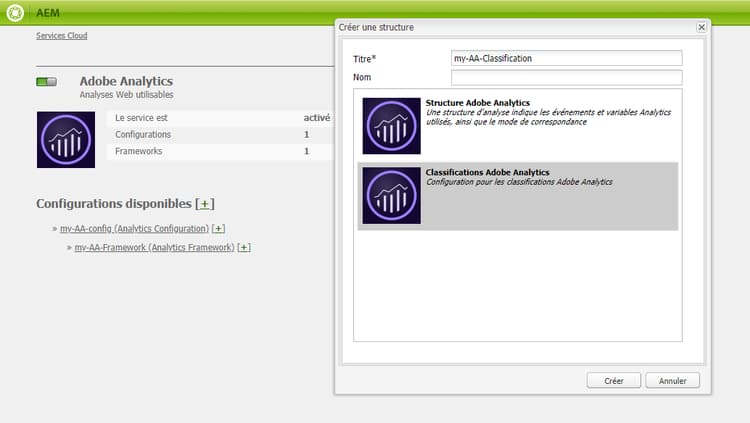Click the AEM logo icon
750x423 pixels.
click(15, 12)
